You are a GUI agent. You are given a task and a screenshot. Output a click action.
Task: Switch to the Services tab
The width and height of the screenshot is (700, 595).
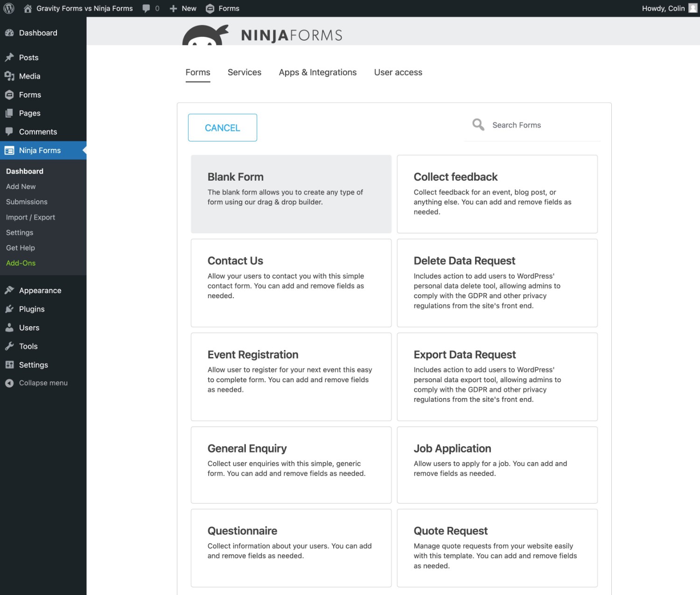245,72
